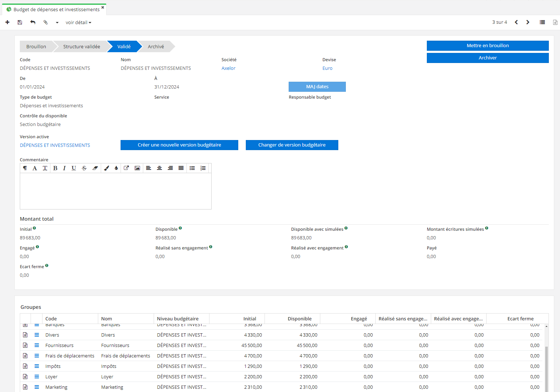
Task: Center the comment text
Action: (159, 168)
